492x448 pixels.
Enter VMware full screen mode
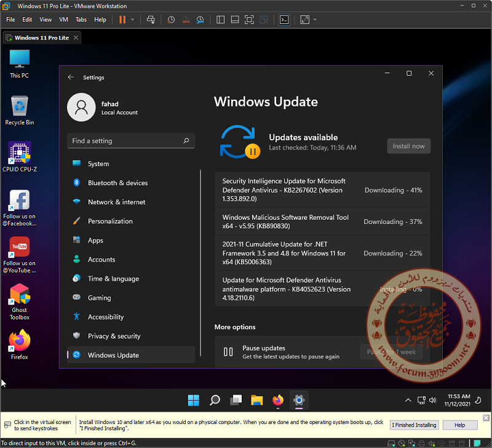(249, 20)
